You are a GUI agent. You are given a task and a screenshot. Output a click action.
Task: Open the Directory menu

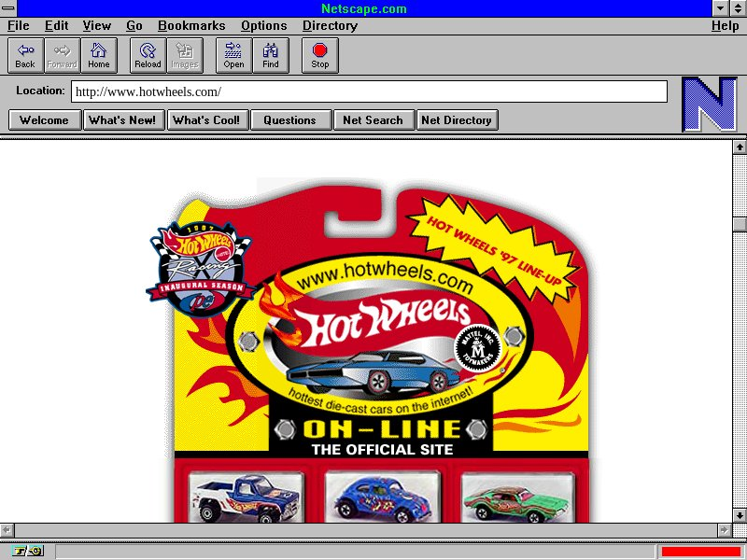(330, 26)
